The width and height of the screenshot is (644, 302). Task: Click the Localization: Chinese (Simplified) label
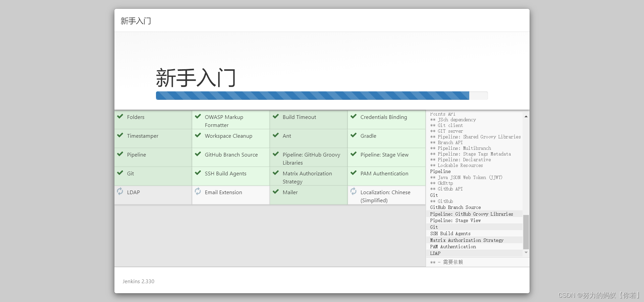[385, 196]
